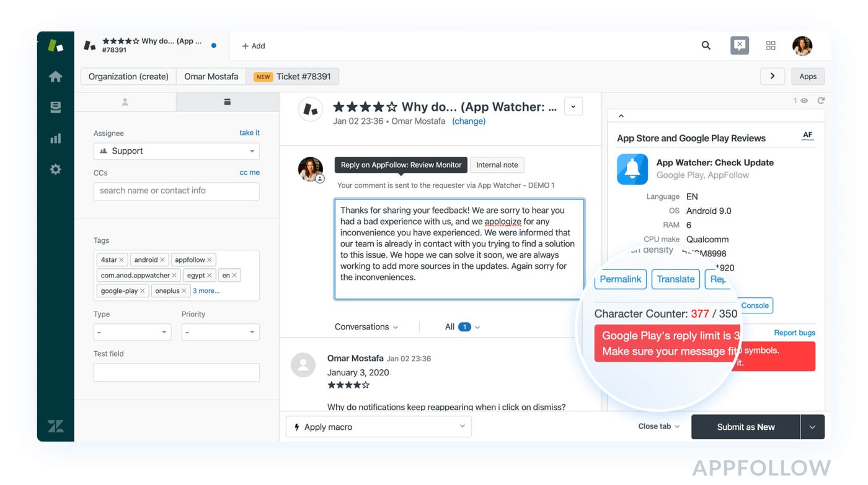Select the Omar Mostafa tab
The height and width of the screenshot is (485, 868).
(x=211, y=76)
